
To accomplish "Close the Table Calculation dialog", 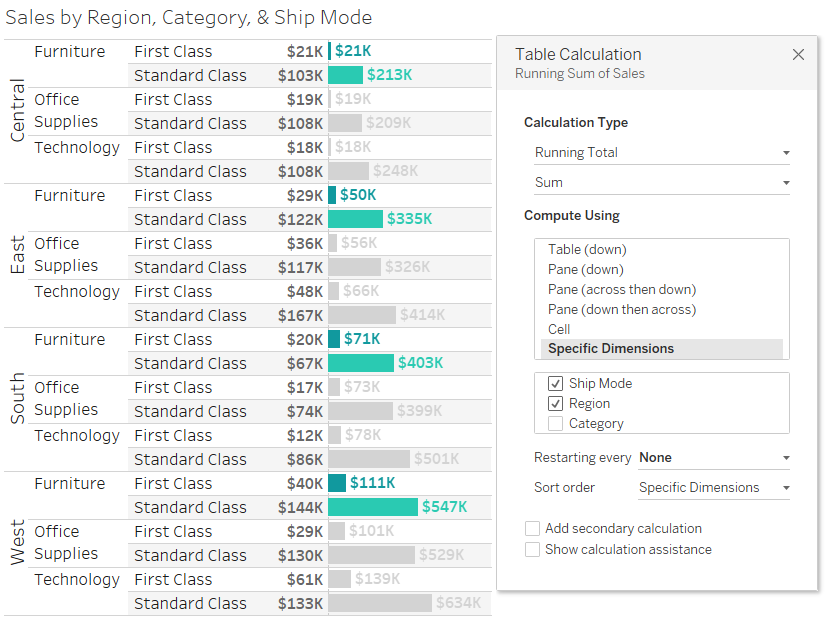I will [x=798, y=54].
